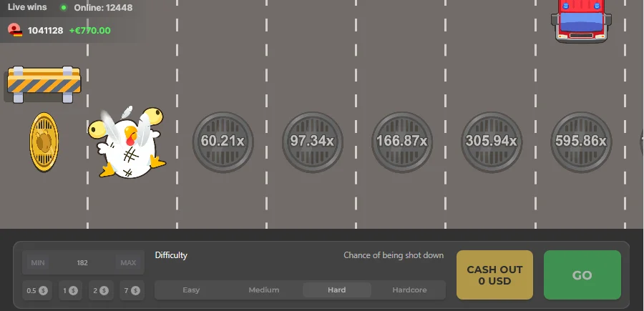
Task: Click the Online: 12448 counter
Action: (103, 7)
